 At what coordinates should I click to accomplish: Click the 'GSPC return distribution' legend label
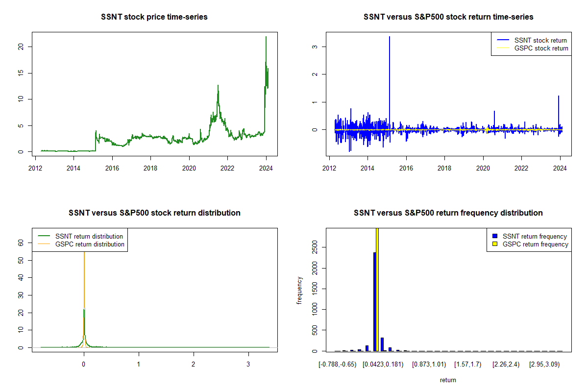(90, 244)
